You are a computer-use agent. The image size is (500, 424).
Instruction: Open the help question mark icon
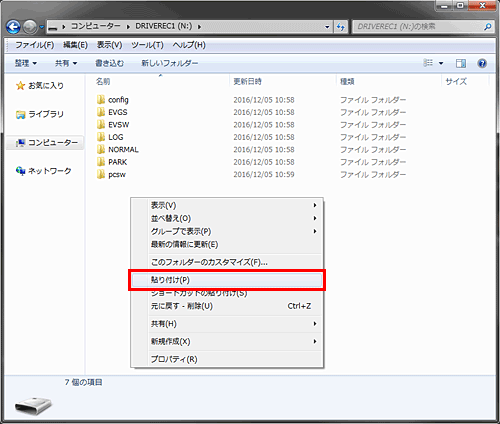pos(482,63)
